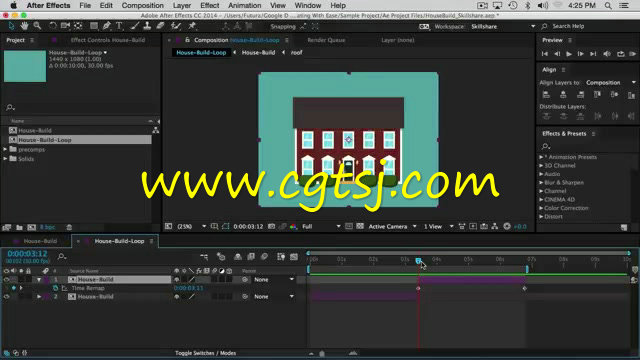This screenshot has width=640, height=360.
Task: Open the Composition menu
Action: 142,5
